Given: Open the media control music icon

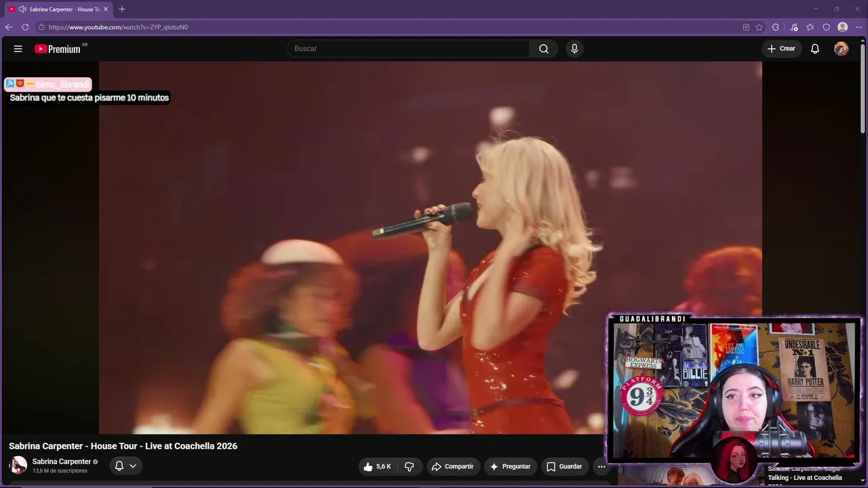Looking at the screenshot, I should point(794,27).
